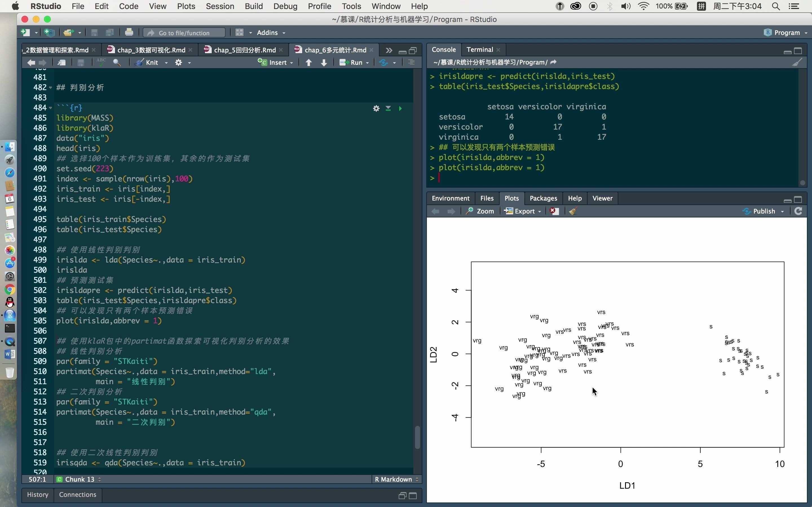The width and height of the screenshot is (812, 507).
Task: Remove current plot with the red X icon
Action: [554, 211]
